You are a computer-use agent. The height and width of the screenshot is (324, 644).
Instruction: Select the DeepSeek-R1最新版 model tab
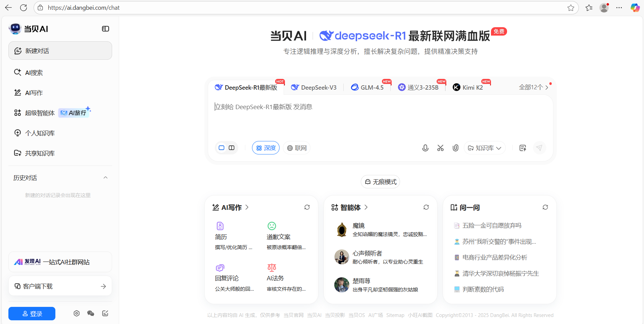pyautogui.click(x=246, y=87)
